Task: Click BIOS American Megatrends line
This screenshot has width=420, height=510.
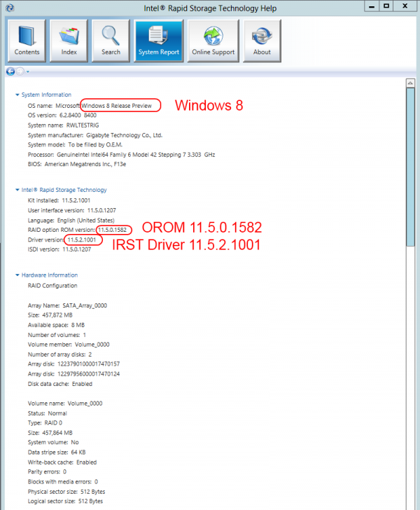Action: 77,164
